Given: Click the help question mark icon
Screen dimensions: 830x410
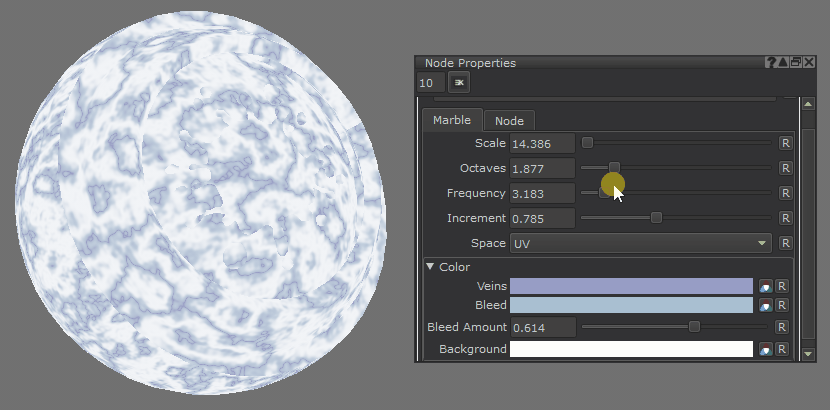Looking at the screenshot, I should pyautogui.click(x=771, y=62).
